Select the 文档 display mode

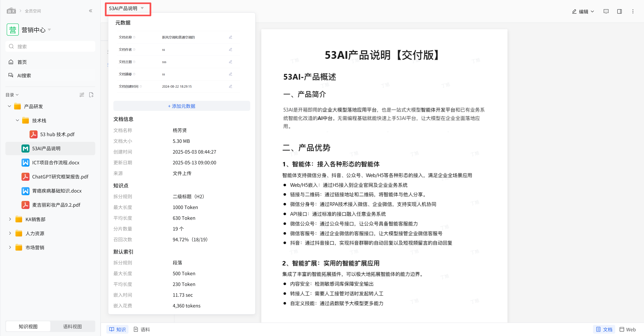[x=604, y=329]
